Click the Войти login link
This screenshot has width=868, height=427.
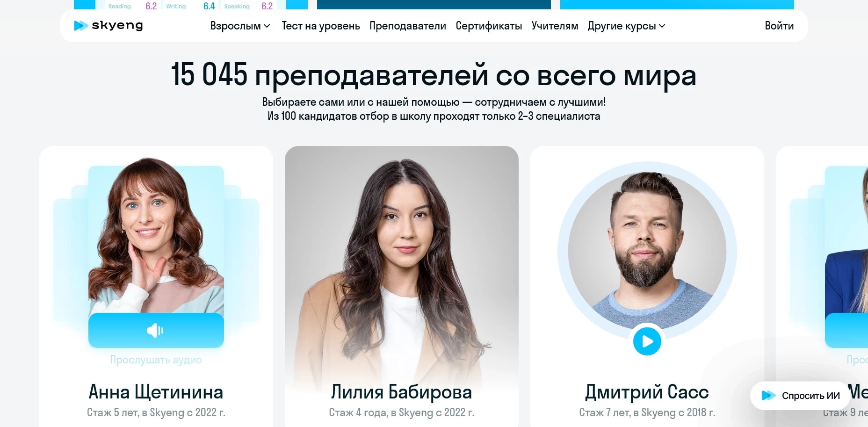[x=779, y=26]
